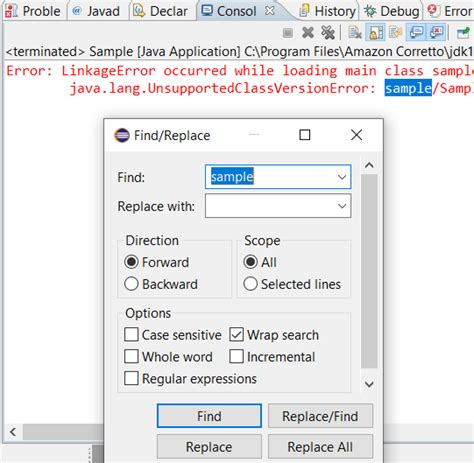Click the Terminate stop icon in console toolbar
This screenshot has width=474, height=463.
tap(288, 33)
